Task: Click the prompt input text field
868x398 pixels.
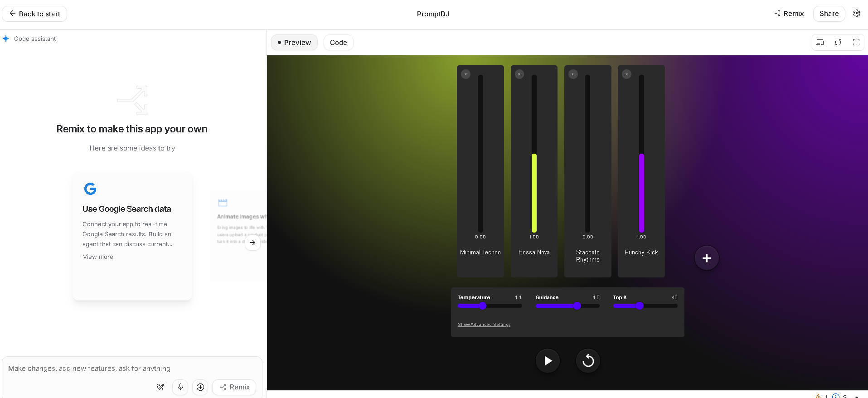Action: [x=131, y=369]
